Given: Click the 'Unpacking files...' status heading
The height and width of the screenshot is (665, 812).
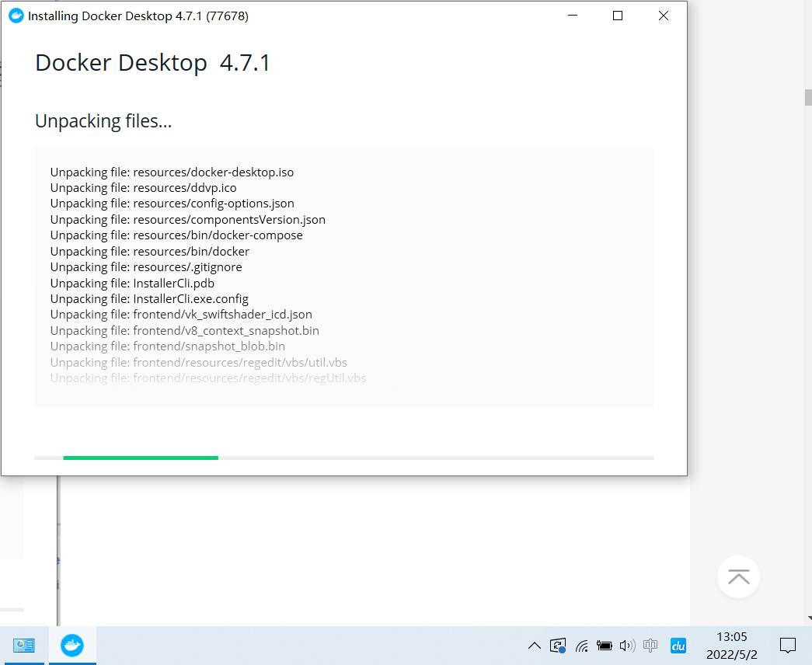Looking at the screenshot, I should (103, 121).
